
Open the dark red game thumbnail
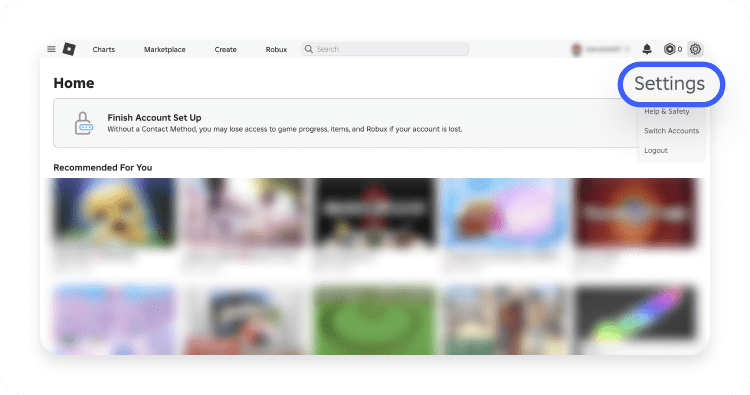click(x=636, y=212)
